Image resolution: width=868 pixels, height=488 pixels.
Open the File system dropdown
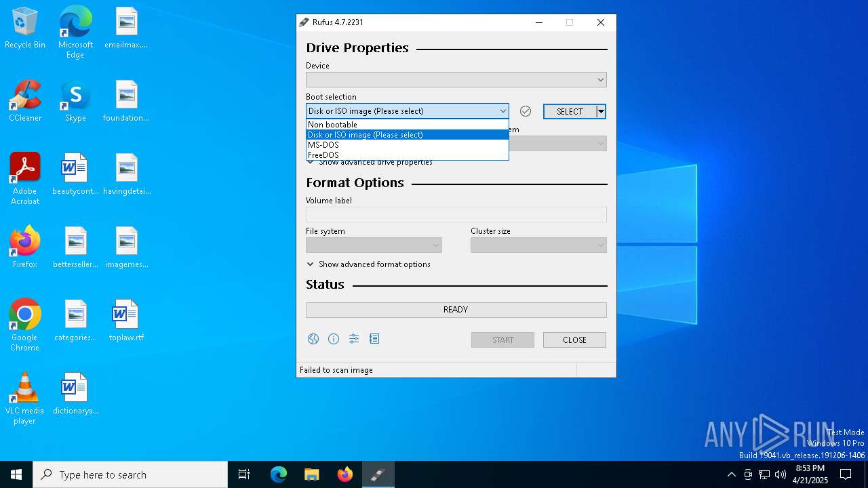coord(374,245)
